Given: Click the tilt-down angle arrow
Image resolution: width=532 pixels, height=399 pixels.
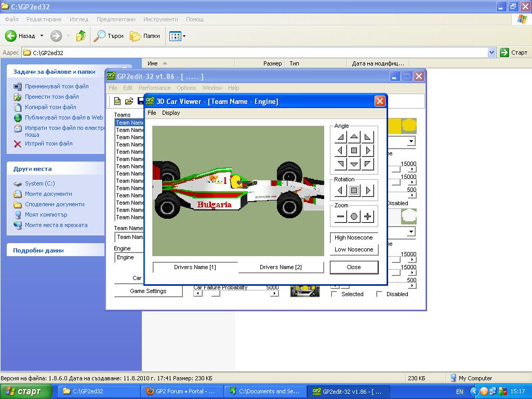Looking at the screenshot, I should 354,164.
